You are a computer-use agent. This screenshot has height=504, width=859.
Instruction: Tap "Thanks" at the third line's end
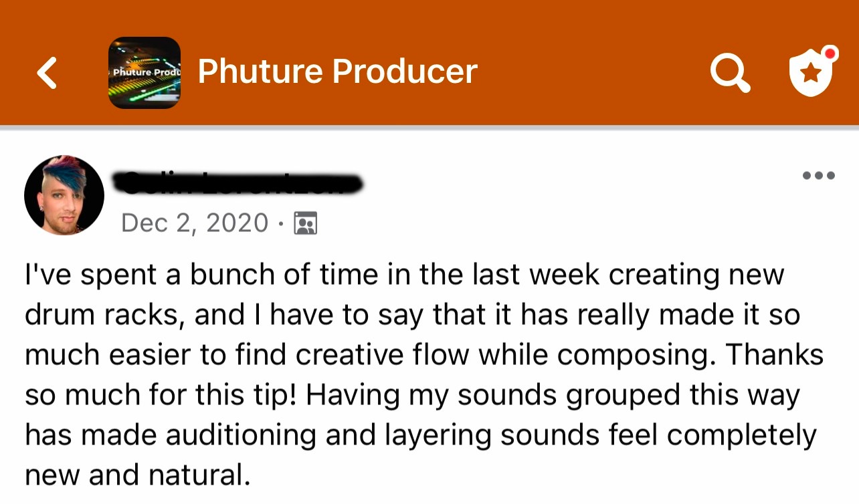coord(775,355)
